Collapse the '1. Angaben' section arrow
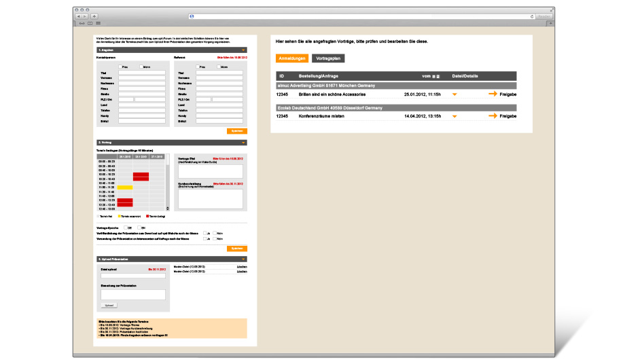 tap(243, 50)
